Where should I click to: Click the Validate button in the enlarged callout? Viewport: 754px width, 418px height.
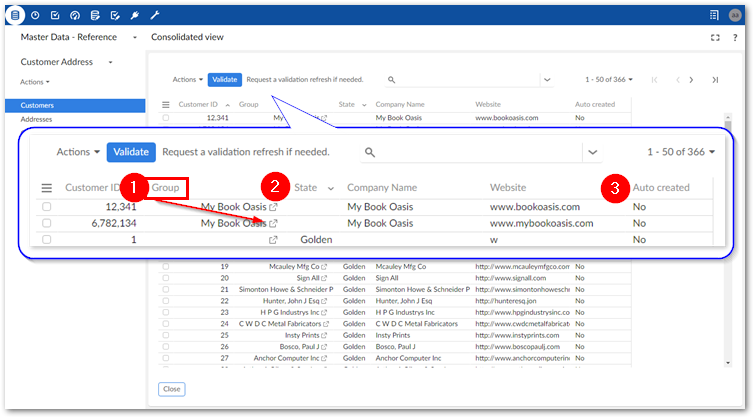coord(132,152)
